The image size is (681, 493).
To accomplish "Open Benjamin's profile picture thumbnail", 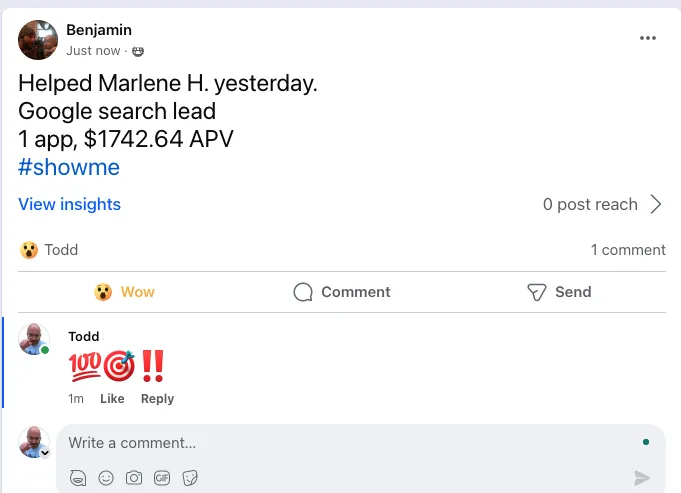I will pos(37,39).
